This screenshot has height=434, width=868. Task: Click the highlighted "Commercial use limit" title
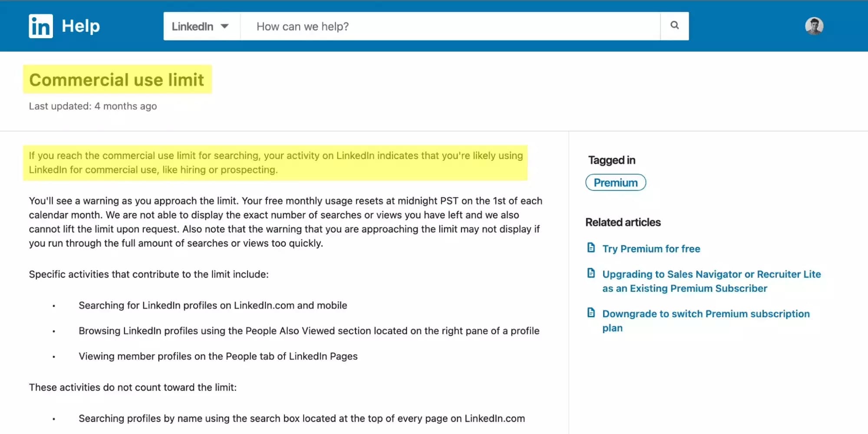coord(116,80)
